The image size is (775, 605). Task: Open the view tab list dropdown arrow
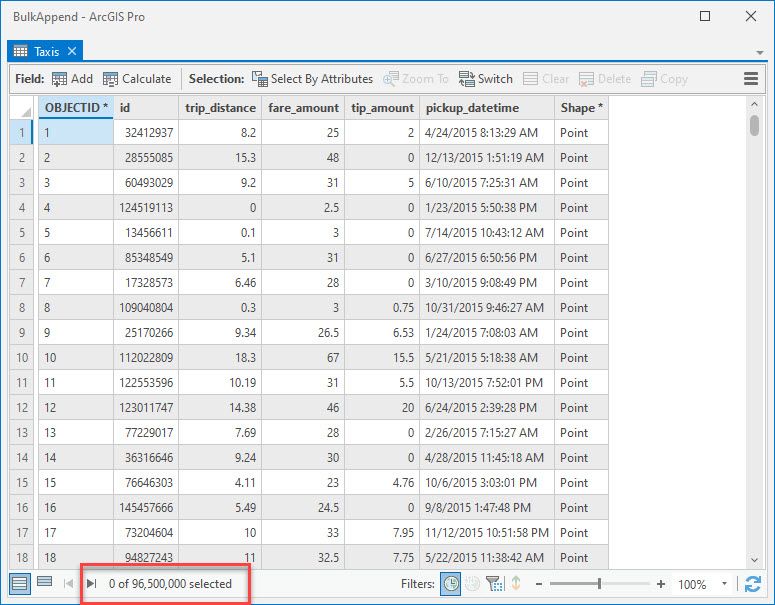point(760,52)
